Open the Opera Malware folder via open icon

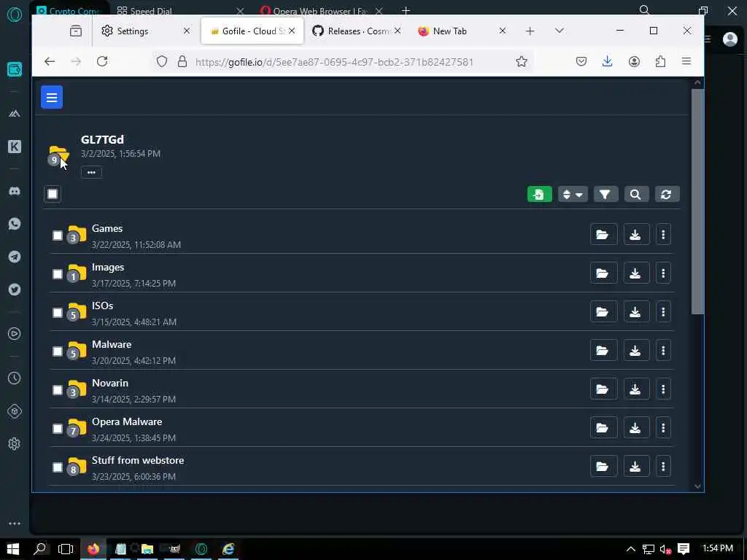[603, 427]
